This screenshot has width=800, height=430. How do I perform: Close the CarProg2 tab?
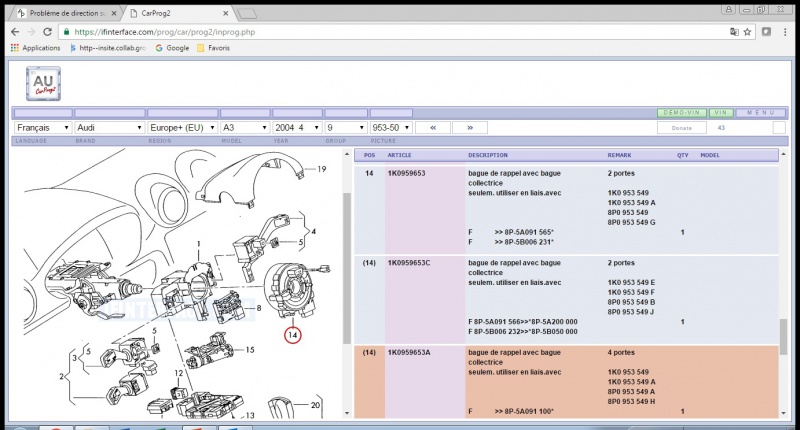pos(226,13)
